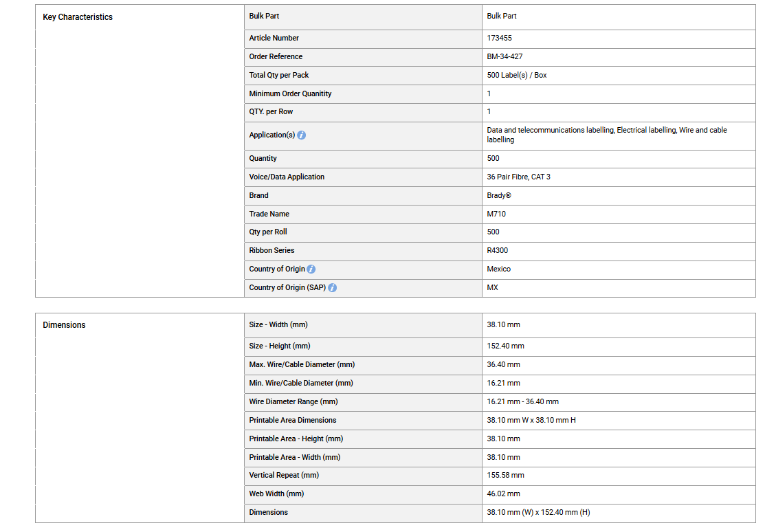The image size is (776, 532).
Task: Click the Size - Width (mm) label
Action: (x=278, y=325)
